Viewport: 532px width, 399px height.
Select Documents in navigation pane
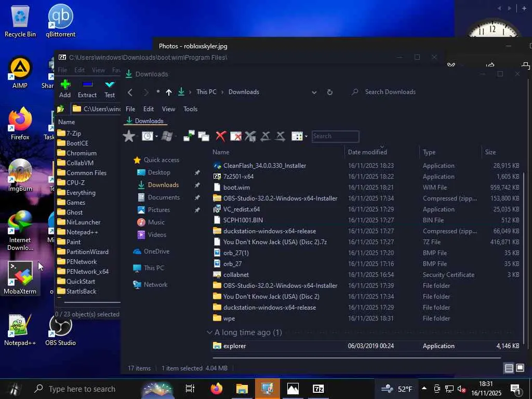click(164, 197)
